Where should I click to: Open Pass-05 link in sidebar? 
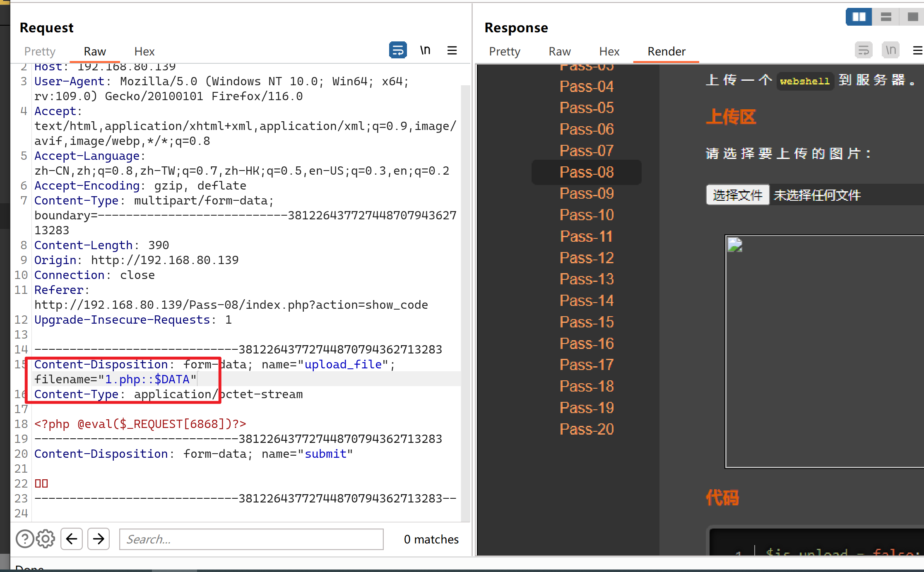click(587, 108)
